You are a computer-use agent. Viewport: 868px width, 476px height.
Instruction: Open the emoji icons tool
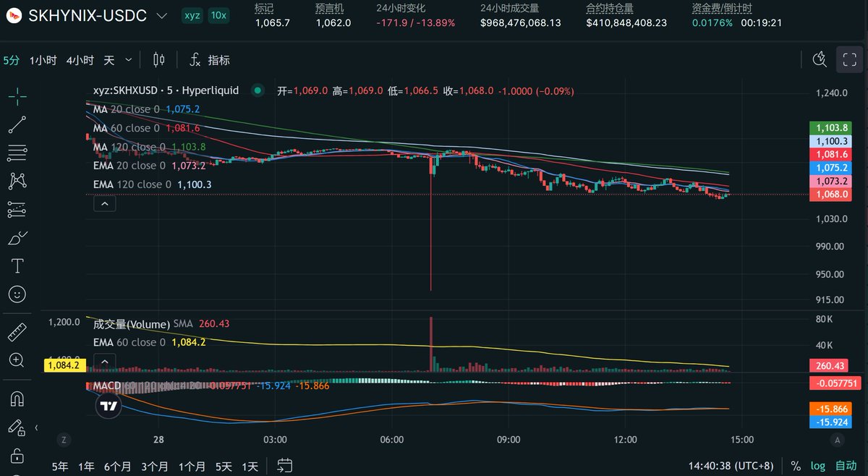[18, 294]
